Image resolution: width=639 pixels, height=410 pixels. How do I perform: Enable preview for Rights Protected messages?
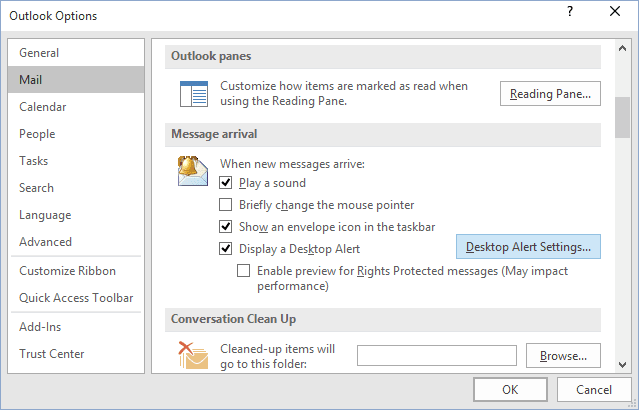coord(243,270)
